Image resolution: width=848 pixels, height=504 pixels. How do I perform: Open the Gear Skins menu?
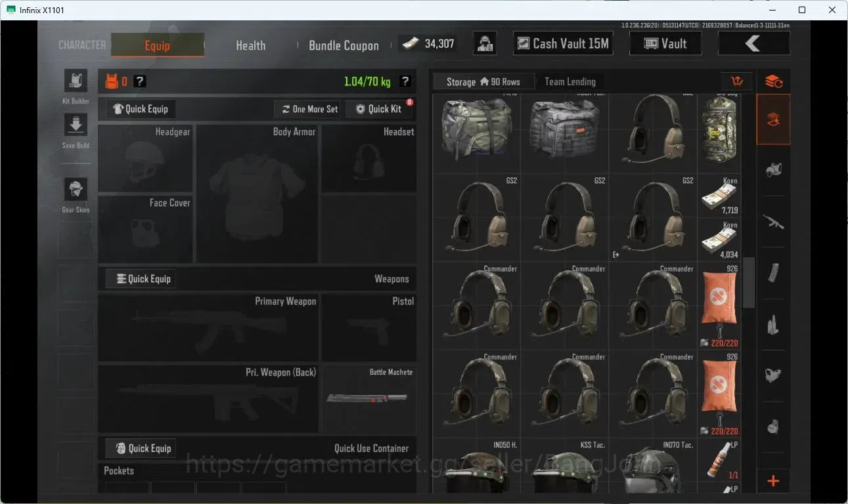pos(76,190)
